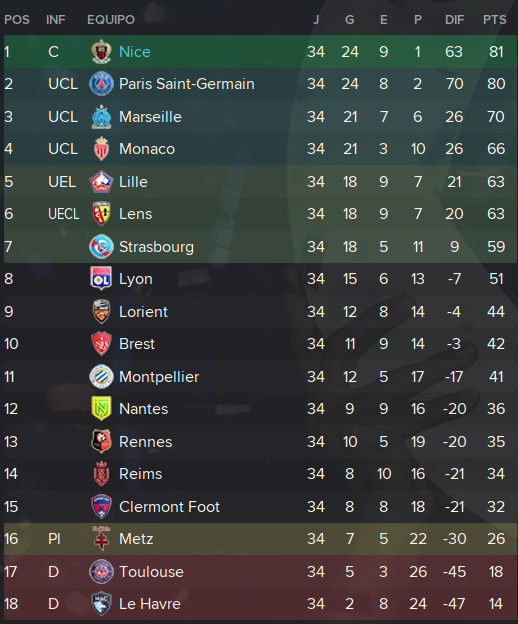
Task: Click the EQUIPO column header
Action: click(111, 20)
